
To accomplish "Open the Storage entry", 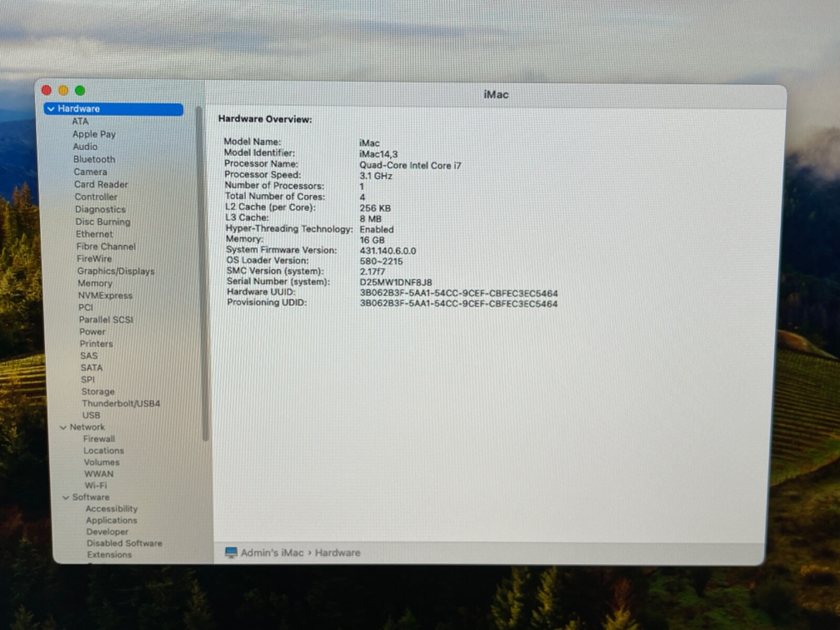I will 98,391.
